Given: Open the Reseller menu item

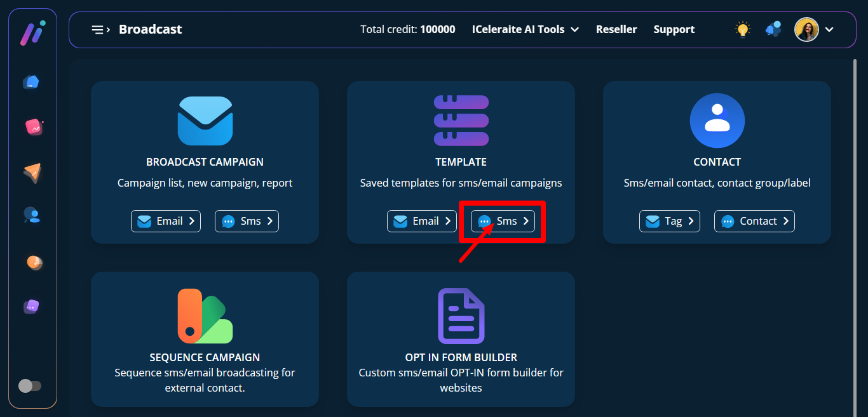Looking at the screenshot, I should (x=616, y=29).
